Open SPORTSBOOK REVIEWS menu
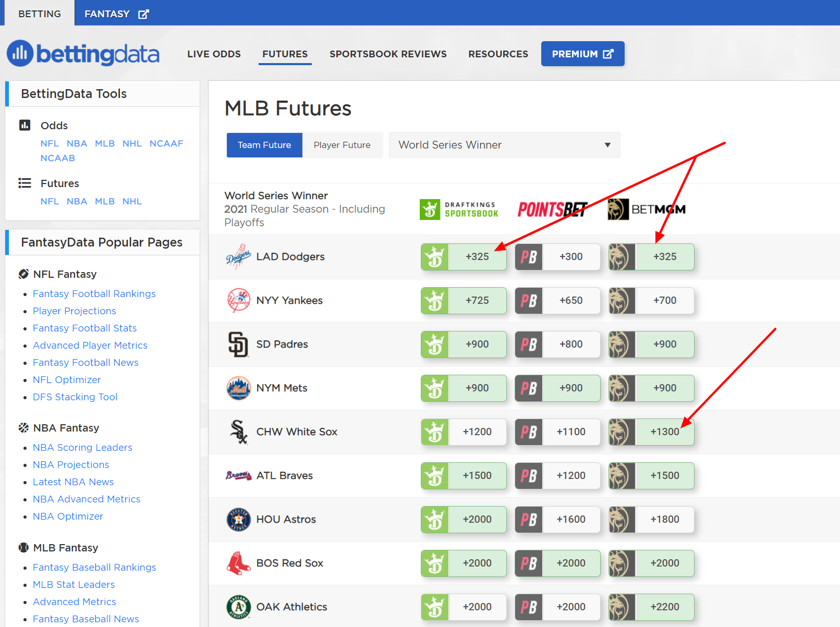The width and height of the screenshot is (840, 627). click(x=388, y=54)
